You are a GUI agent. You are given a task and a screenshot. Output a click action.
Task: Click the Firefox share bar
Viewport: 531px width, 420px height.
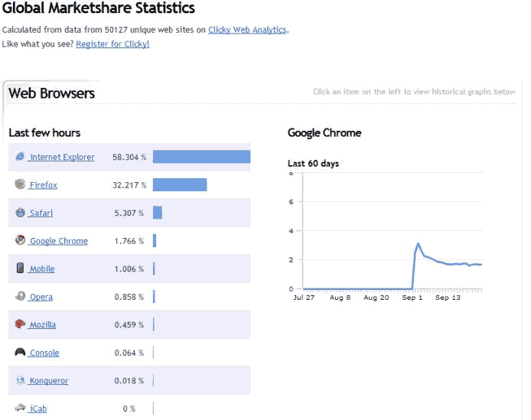(180, 185)
